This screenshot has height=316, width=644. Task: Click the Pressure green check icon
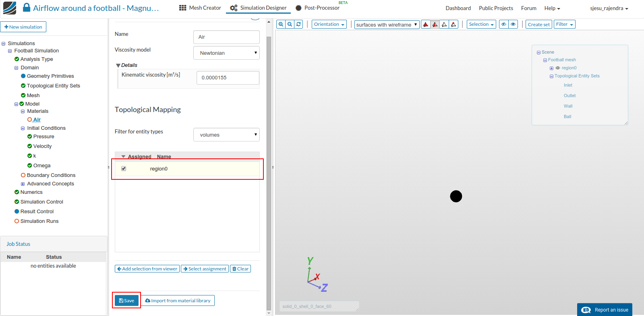point(29,137)
